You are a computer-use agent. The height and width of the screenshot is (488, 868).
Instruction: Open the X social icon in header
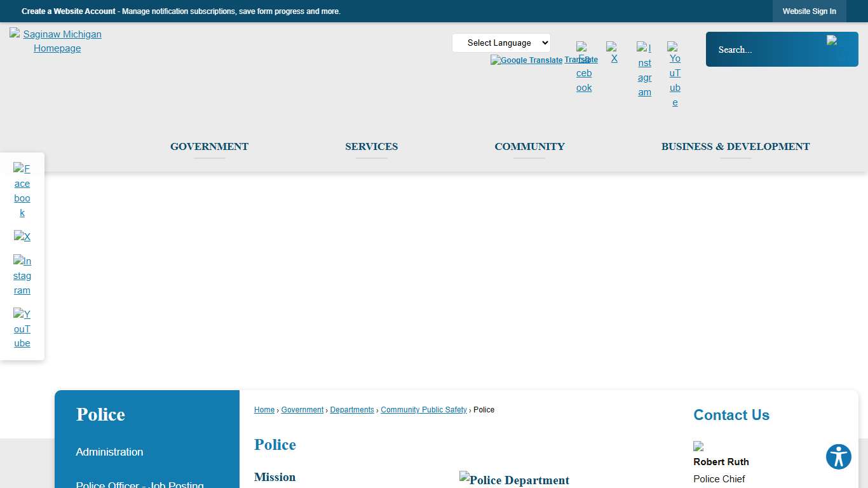613,53
